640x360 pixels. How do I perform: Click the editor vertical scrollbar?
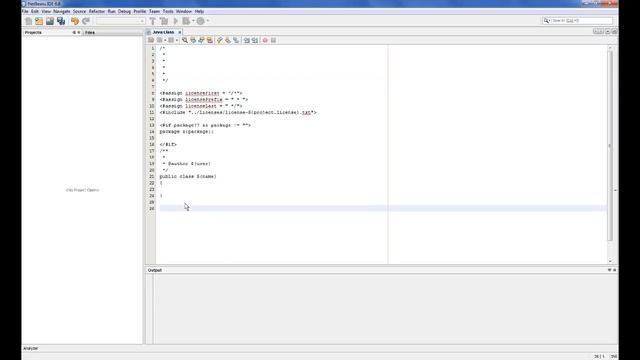[610, 145]
